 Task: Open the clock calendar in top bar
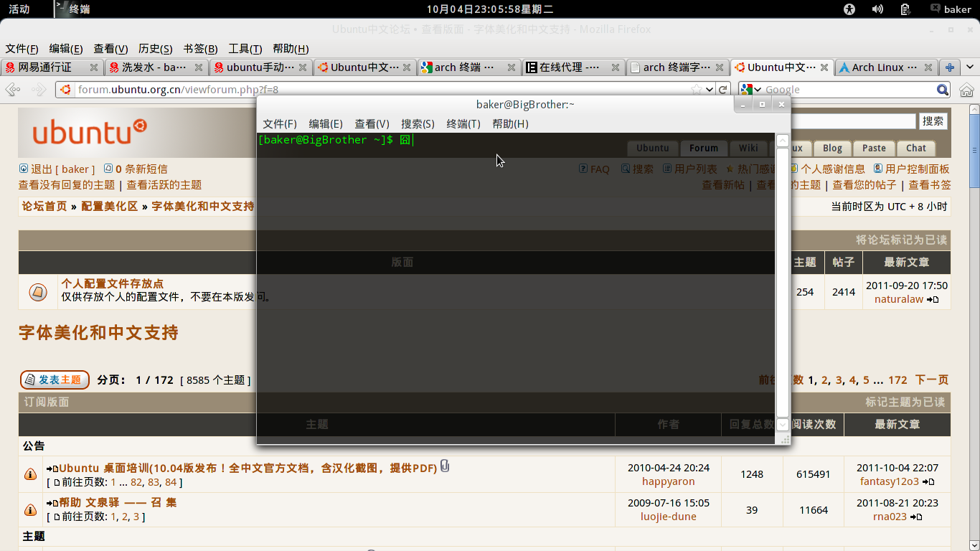[x=490, y=9]
